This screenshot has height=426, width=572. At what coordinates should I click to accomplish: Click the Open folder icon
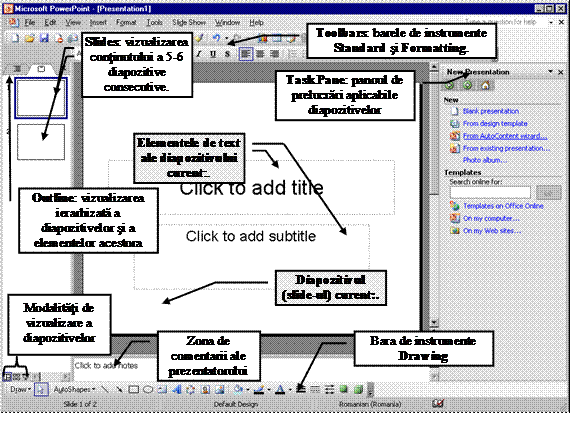(x=30, y=38)
